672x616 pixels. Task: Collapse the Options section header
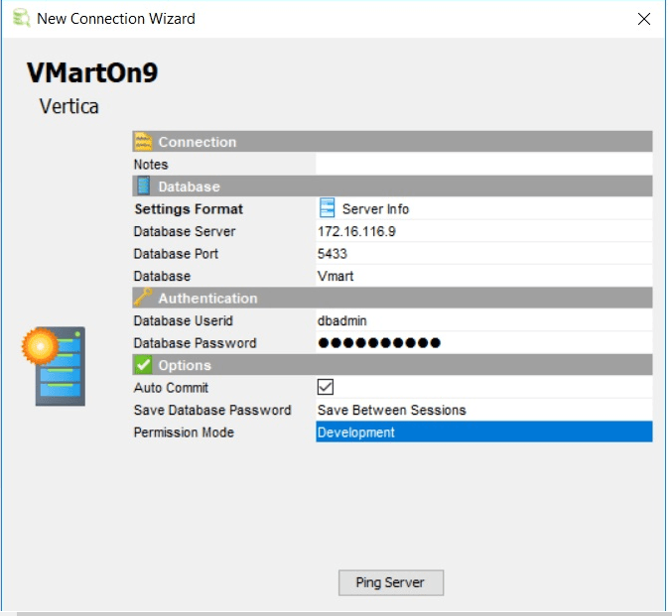click(x=392, y=365)
